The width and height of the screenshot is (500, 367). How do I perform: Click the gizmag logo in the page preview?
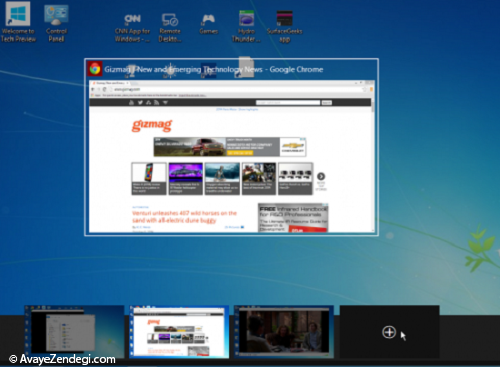(x=152, y=125)
